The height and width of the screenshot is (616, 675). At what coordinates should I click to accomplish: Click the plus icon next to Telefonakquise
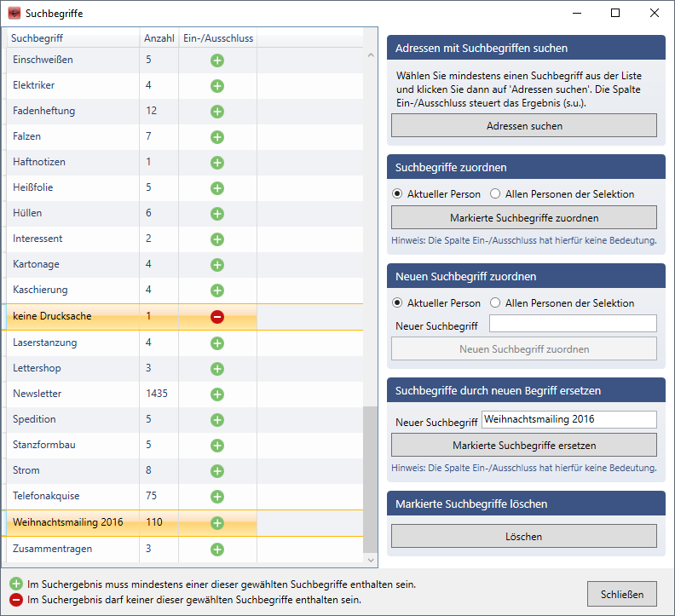(217, 497)
